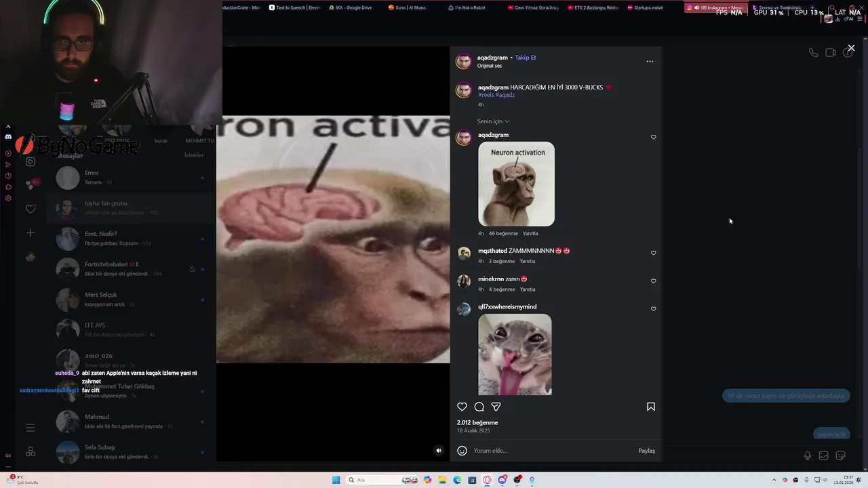The image size is (868, 488).
Task: Like the comment by mqsthated
Action: coord(653,253)
